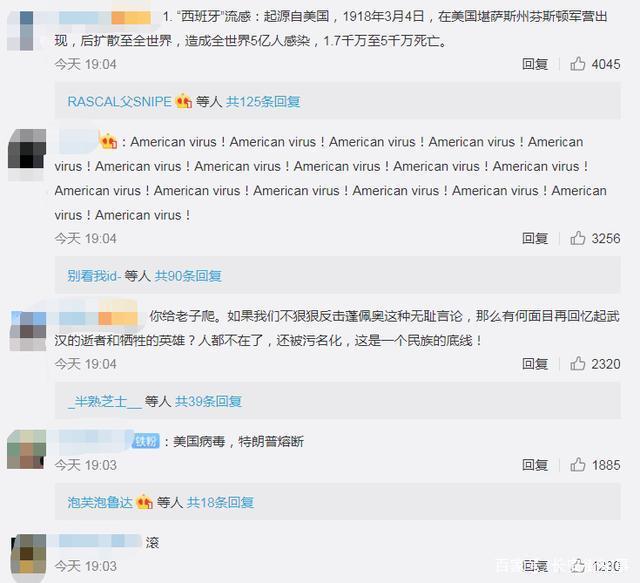This screenshot has height=583, width=640.
Task: Open _半熟芝士__ user profile link
Action: (x=105, y=402)
